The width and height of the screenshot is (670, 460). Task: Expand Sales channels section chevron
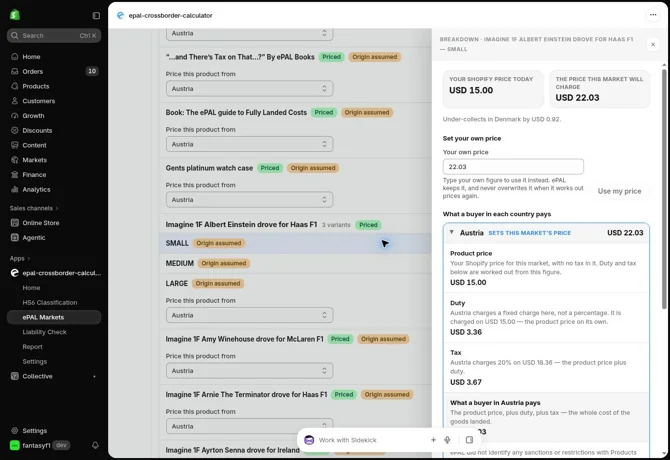click(57, 208)
